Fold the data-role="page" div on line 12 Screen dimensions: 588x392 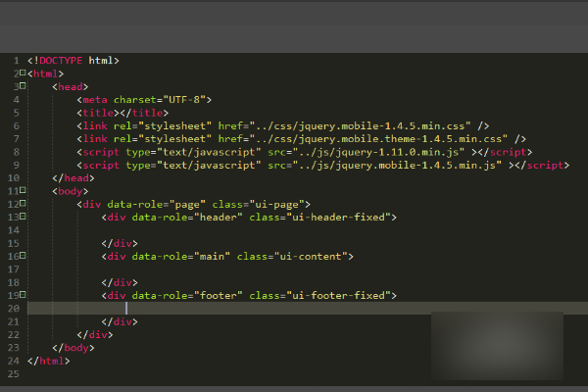[23, 203]
